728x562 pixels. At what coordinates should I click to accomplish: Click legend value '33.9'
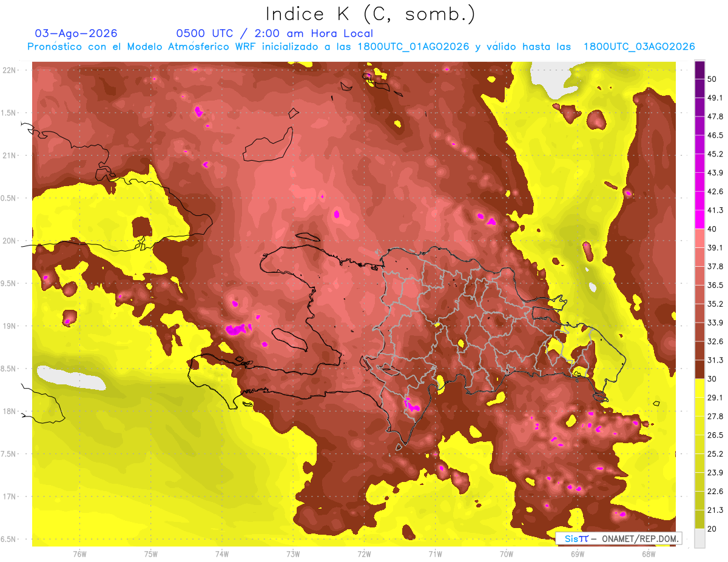click(x=715, y=323)
